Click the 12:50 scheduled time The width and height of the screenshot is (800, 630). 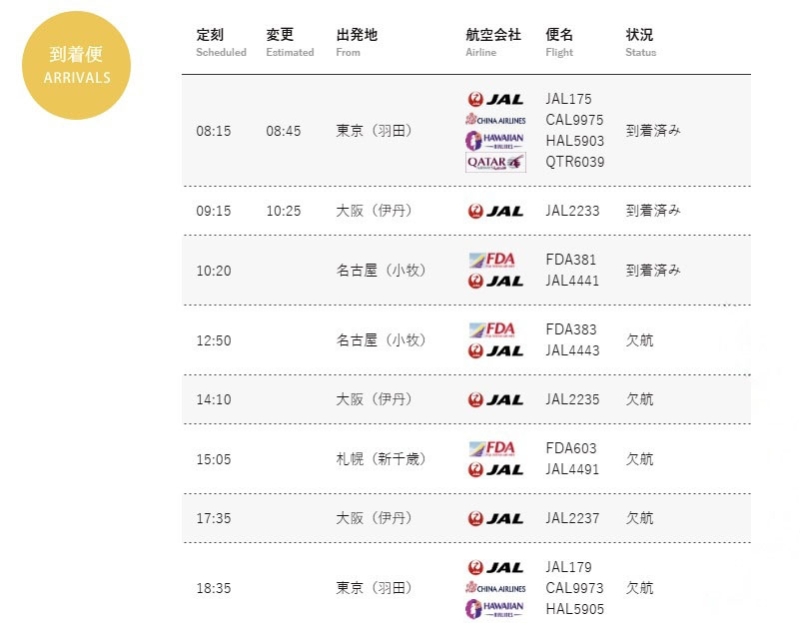coord(214,341)
